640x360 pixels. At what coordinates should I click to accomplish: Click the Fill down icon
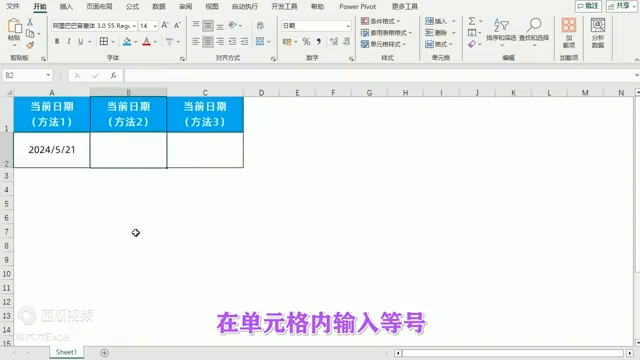point(472,32)
